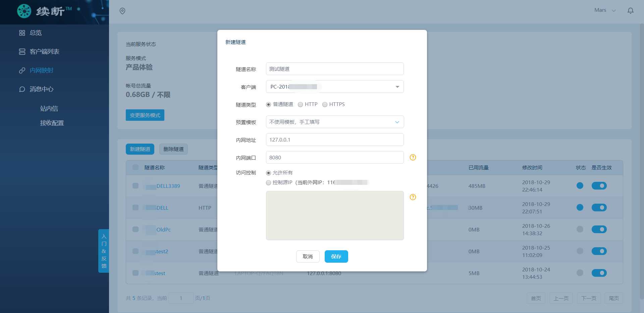
Task: Click the 内网映射 link icon
Action: coord(22,70)
